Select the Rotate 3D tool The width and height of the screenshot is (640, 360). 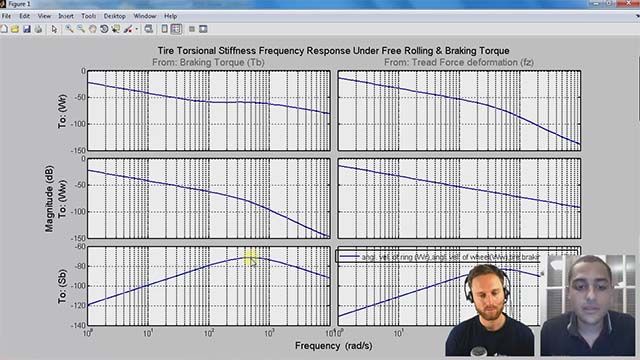pos(104,29)
